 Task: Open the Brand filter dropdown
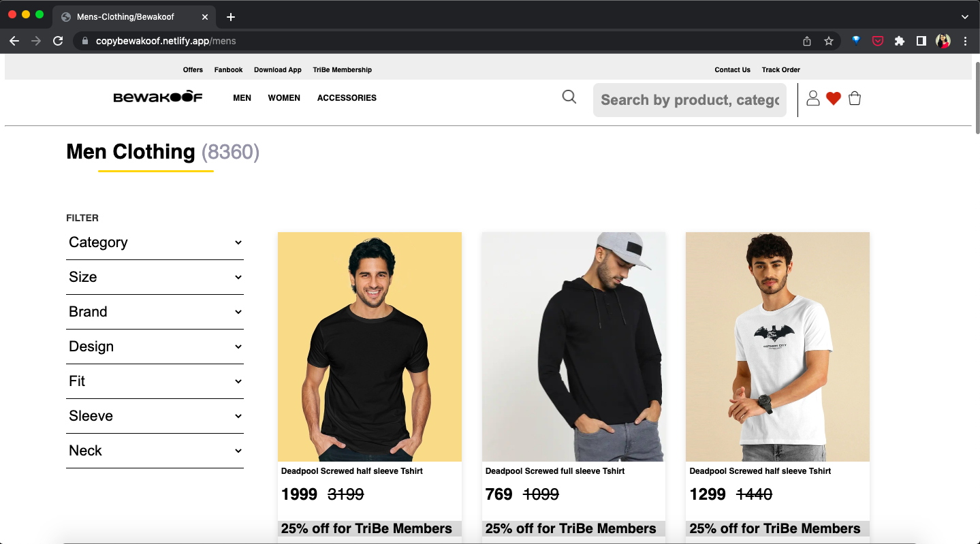click(155, 312)
